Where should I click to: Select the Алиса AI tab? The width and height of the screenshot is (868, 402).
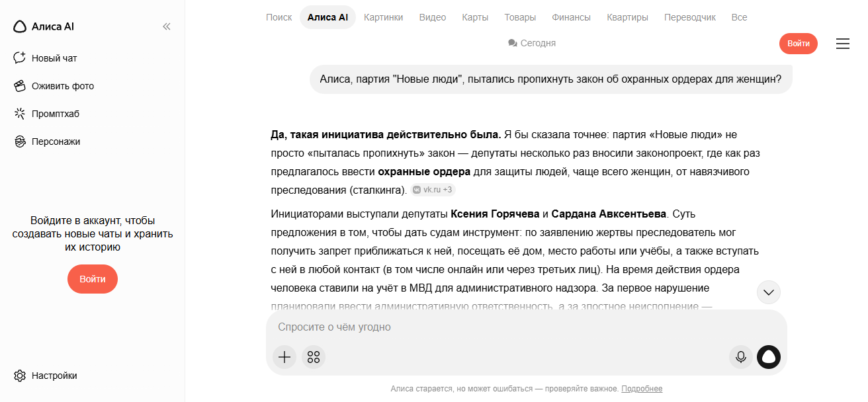tap(327, 17)
